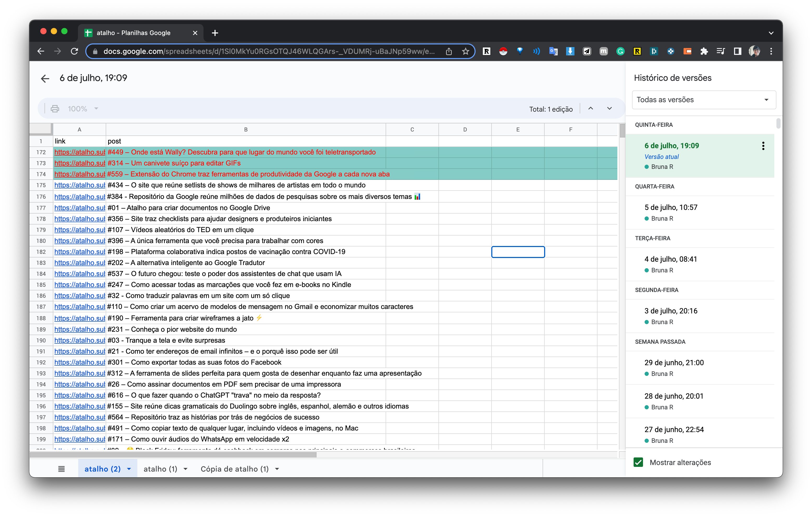Select the 28 de junho, 20:01 version

(700, 402)
